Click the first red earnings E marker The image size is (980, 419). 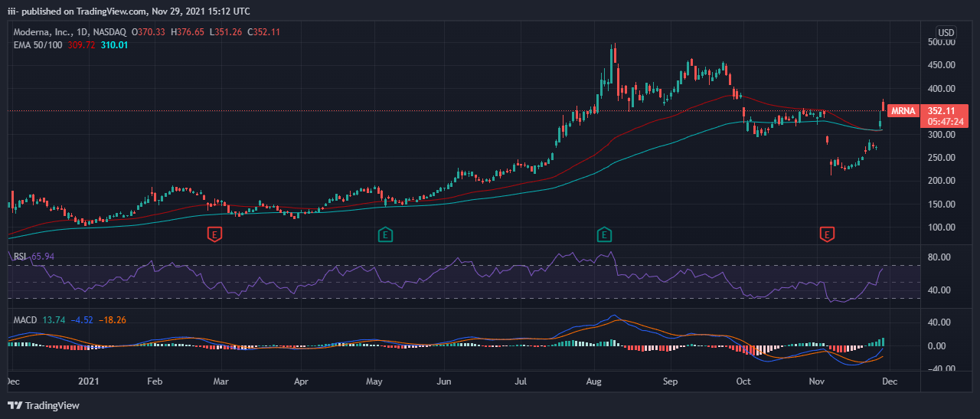(x=214, y=234)
